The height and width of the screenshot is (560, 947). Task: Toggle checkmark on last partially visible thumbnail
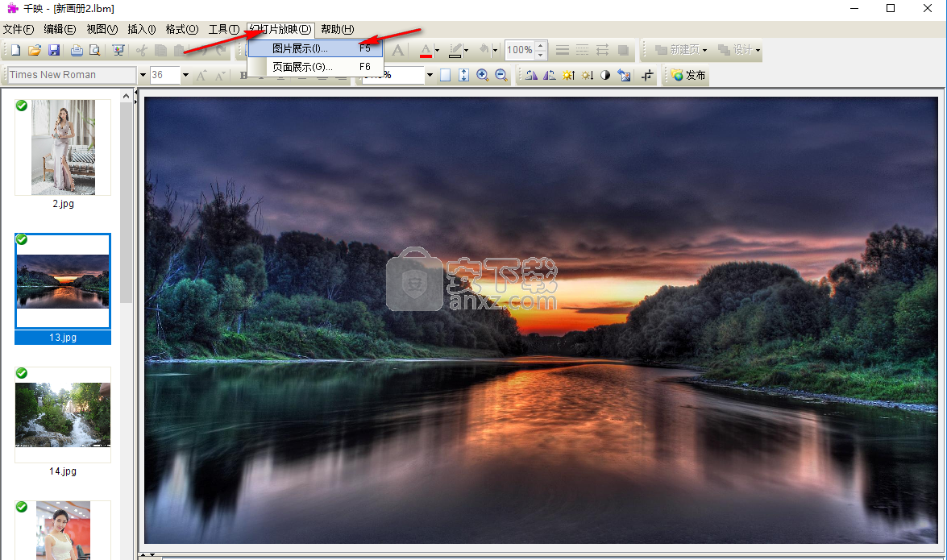coord(22,506)
